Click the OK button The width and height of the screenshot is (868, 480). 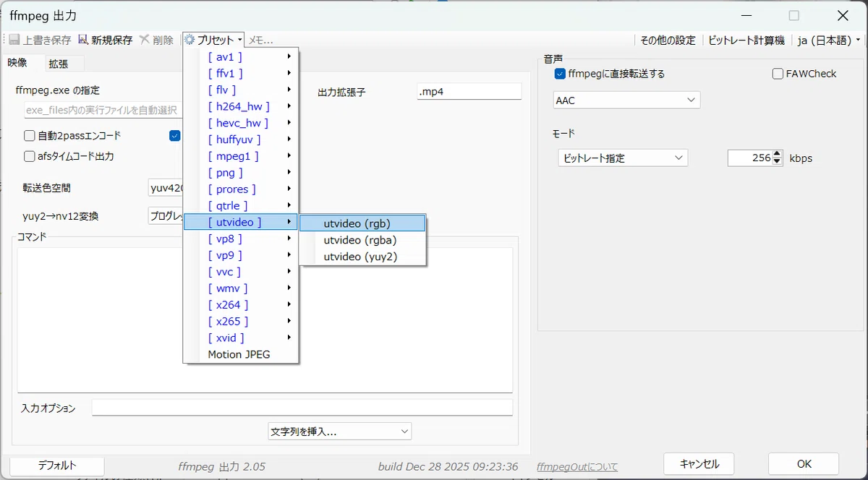(804, 463)
